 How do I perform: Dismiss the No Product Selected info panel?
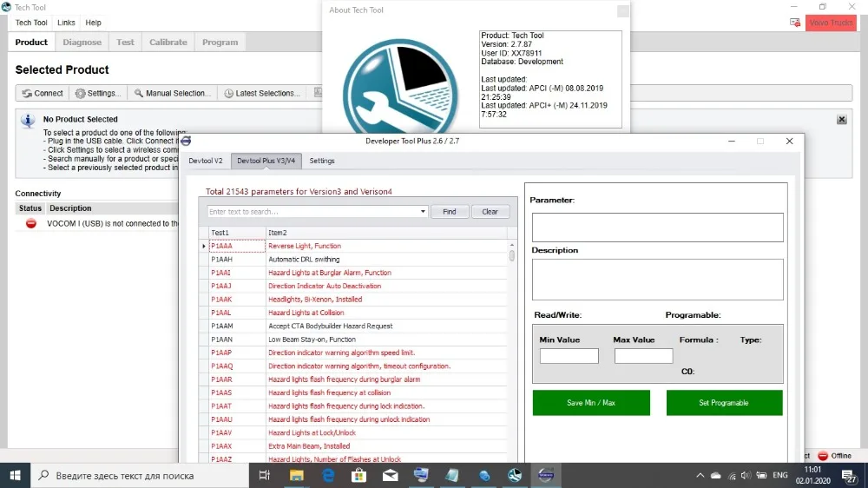[x=841, y=119]
